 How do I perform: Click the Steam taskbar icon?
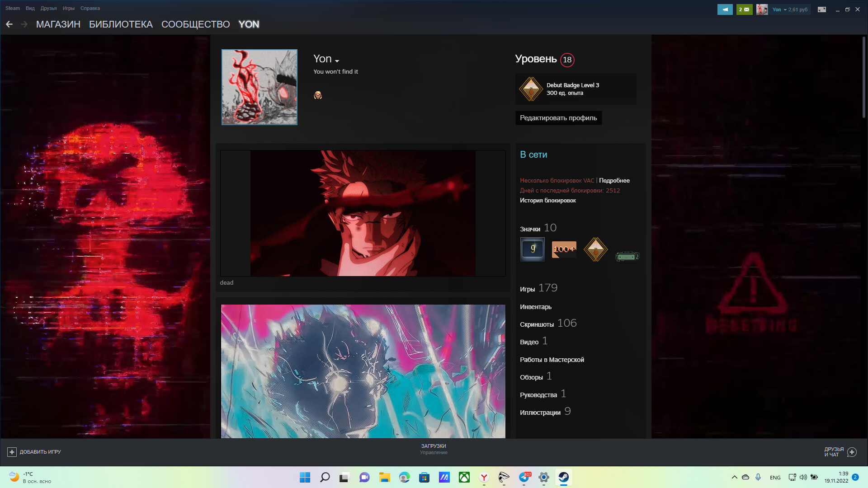pyautogui.click(x=564, y=477)
